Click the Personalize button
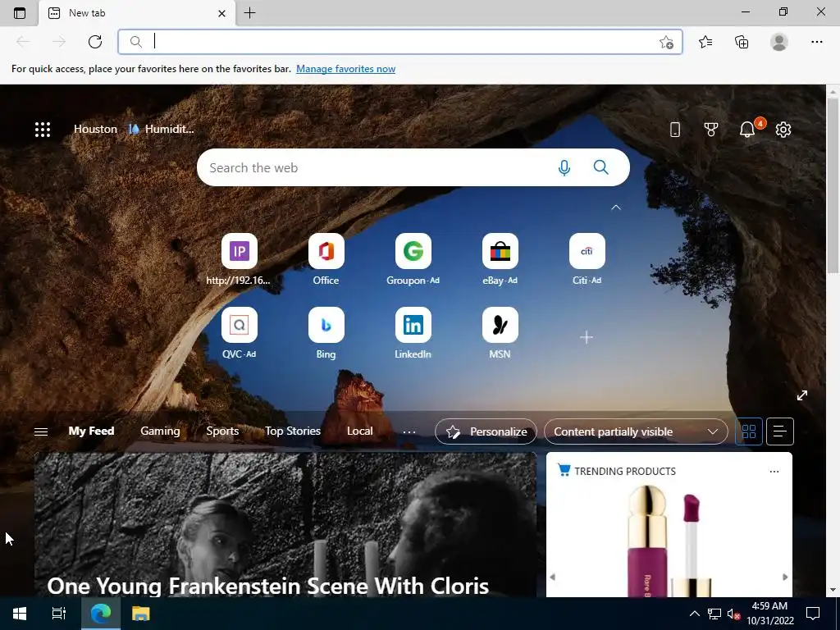The image size is (840, 630). [x=486, y=431]
